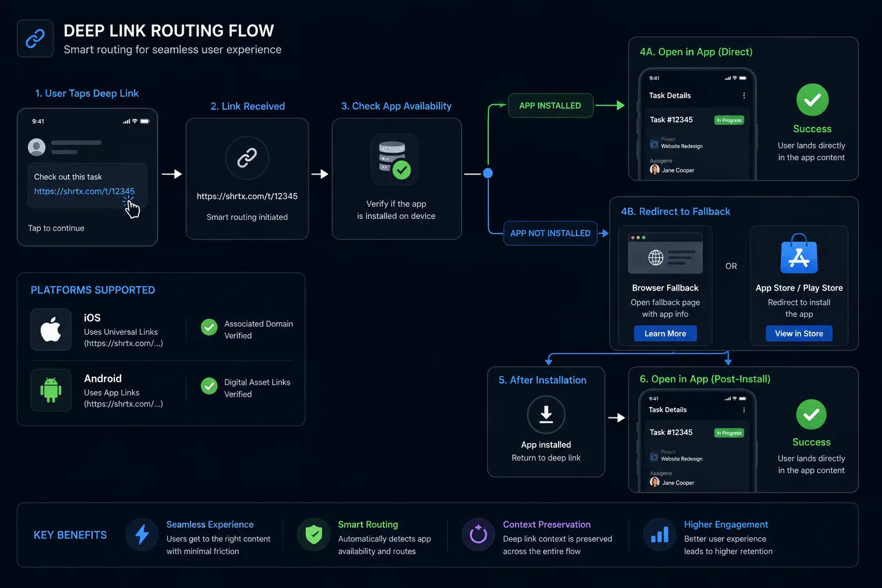Click the Associated Domain Verified check icon
The height and width of the screenshot is (588, 882).
tap(209, 327)
